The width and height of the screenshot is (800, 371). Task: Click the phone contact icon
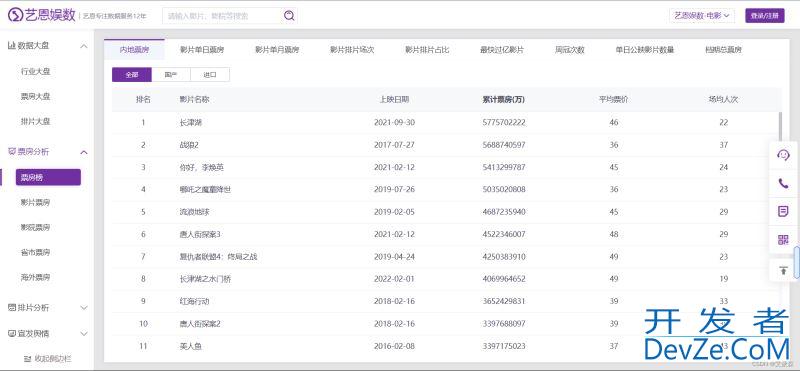point(783,184)
